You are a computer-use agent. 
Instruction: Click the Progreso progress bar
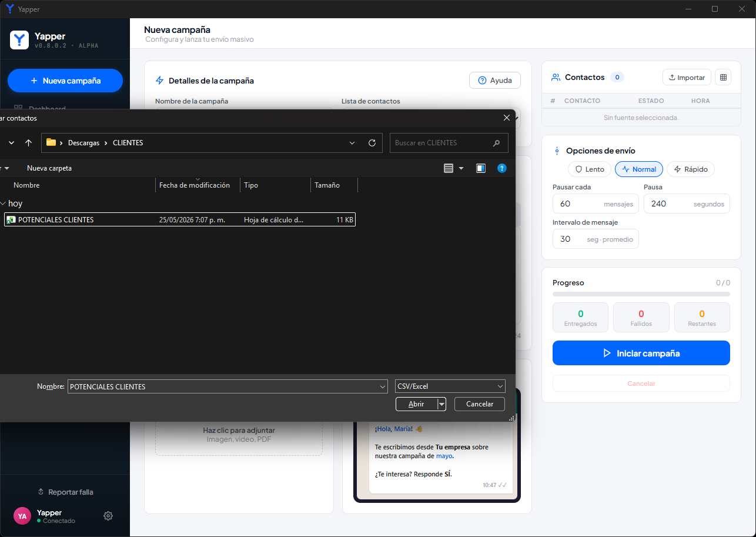tap(641, 294)
